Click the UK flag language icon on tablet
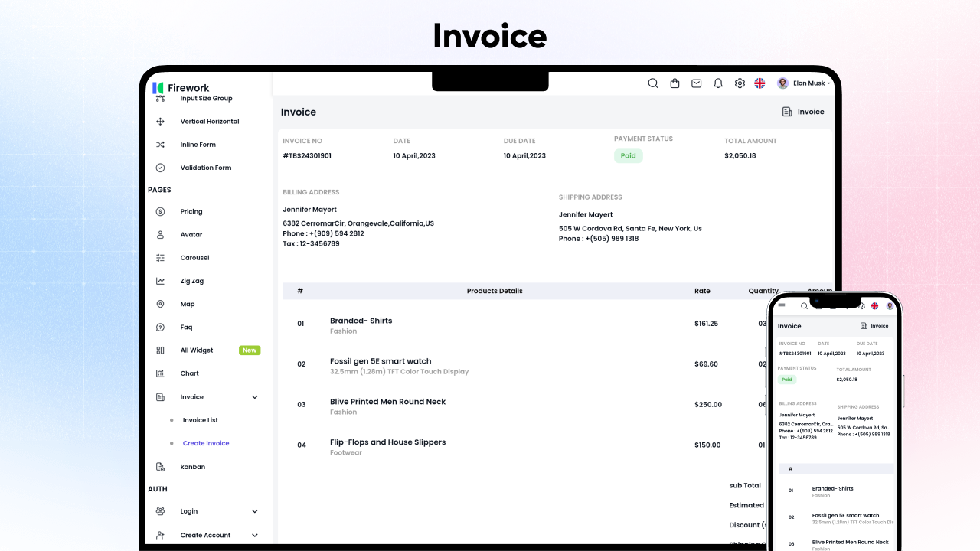Screen dimensions: 980x551 click(x=759, y=83)
